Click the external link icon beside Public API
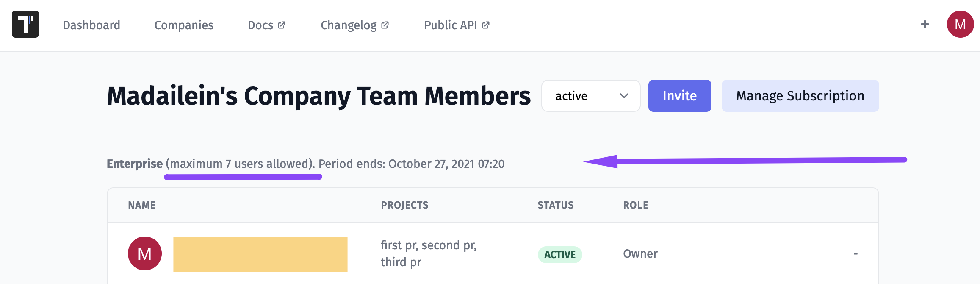 486,25
